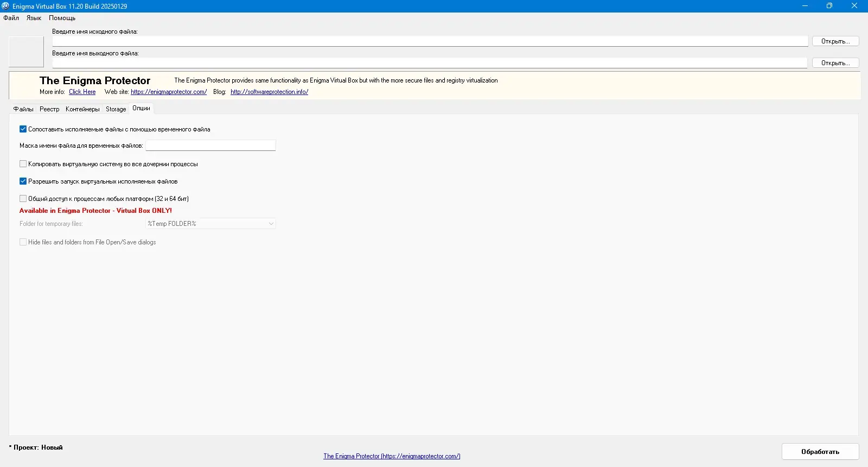Open the bottom Enigma Protector website link
Image resolution: width=868 pixels, height=467 pixels.
[392, 456]
